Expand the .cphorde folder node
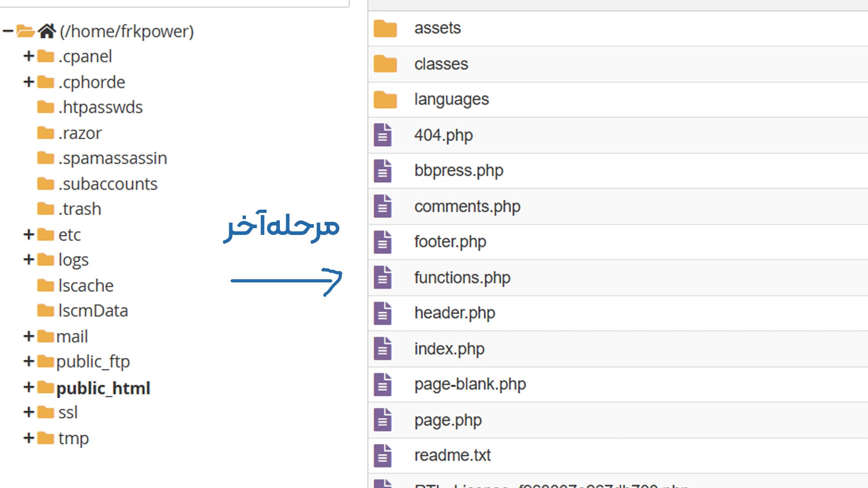This screenshot has width=868, height=488. click(x=28, y=82)
